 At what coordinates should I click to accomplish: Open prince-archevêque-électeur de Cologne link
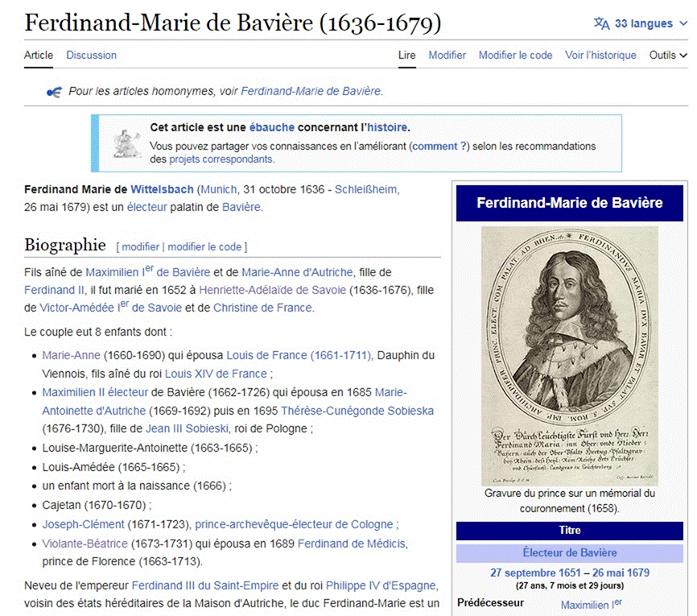coord(294,524)
